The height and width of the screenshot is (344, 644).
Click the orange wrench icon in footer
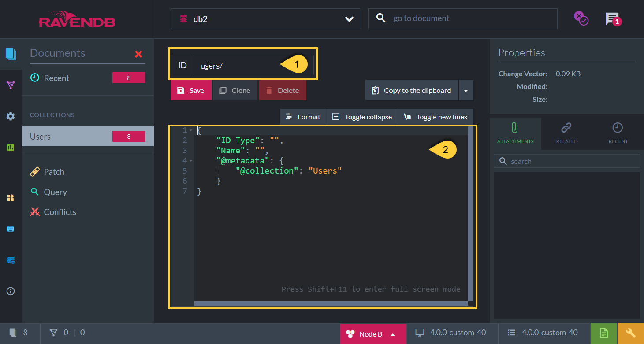point(631,333)
